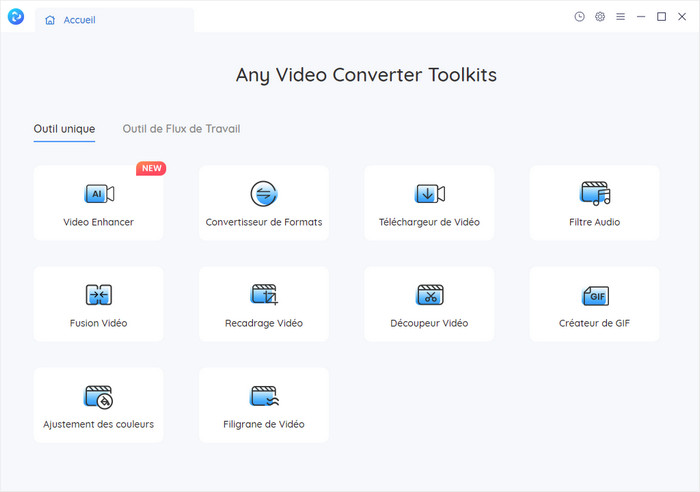Launch the Téléchargeur de Vidéo icon
Screen dimensions: 700x492
tap(429, 194)
